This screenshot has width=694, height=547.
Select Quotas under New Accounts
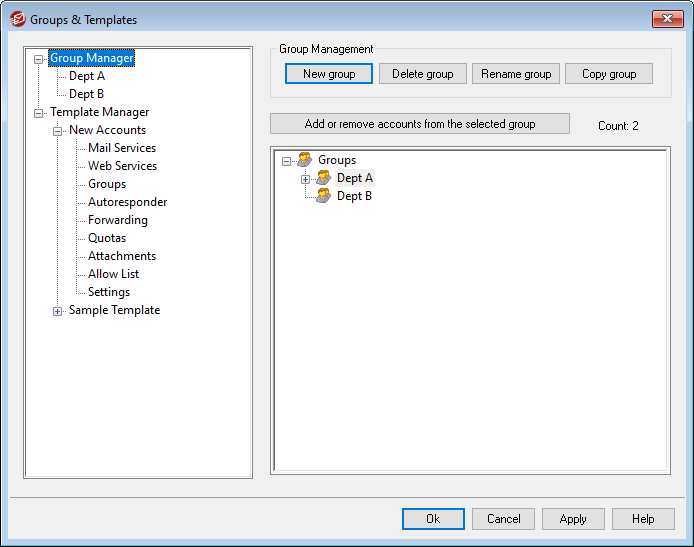107,238
